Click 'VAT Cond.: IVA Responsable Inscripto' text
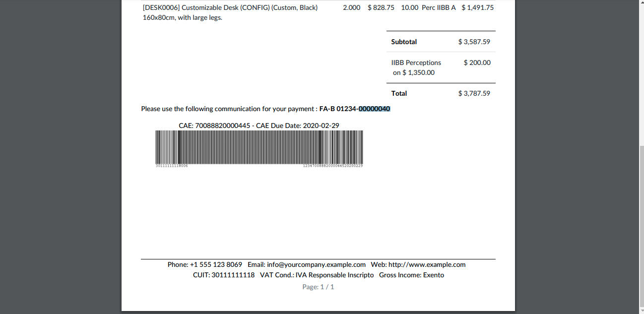644x314 pixels. pos(317,275)
